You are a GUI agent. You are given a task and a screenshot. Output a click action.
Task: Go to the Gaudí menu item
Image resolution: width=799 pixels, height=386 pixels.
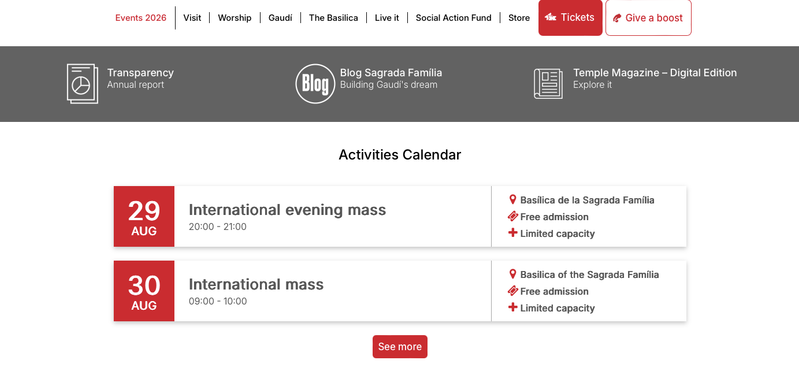[280, 18]
